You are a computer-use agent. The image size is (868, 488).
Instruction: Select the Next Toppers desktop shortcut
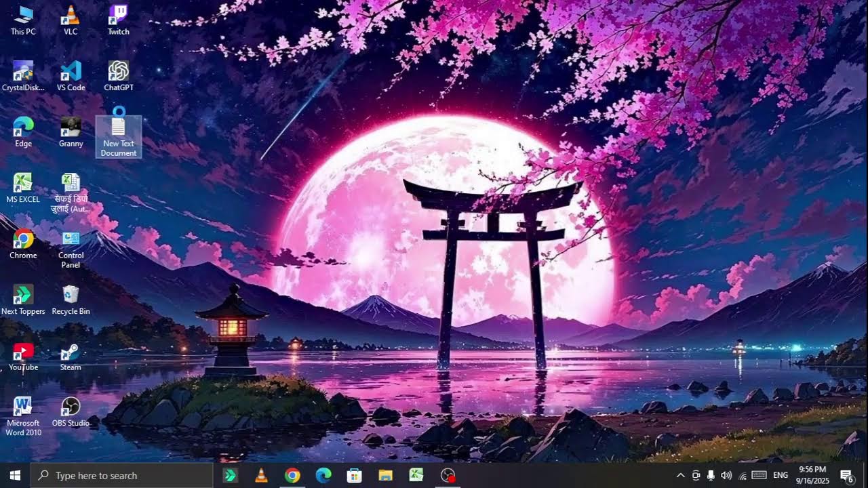(x=23, y=300)
